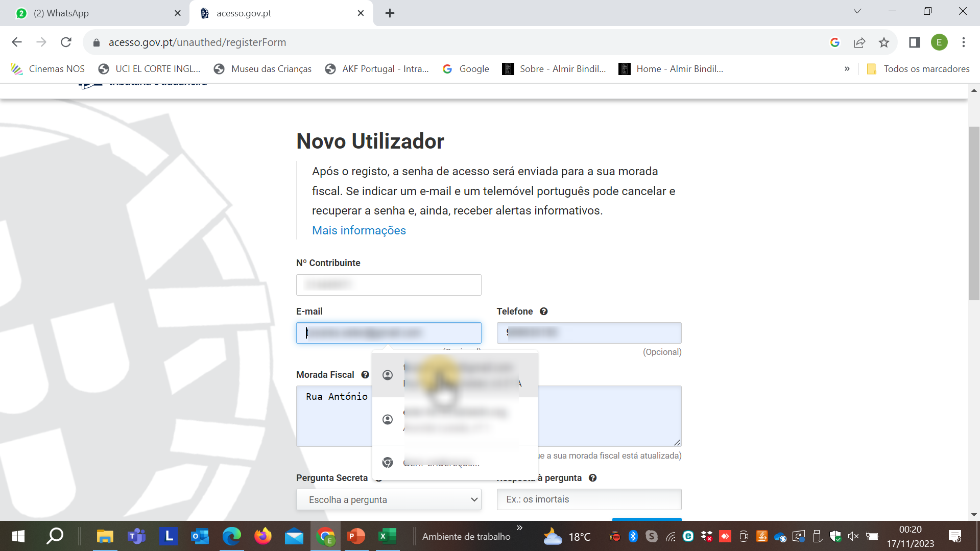This screenshot has width=980, height=551.
Task: Click the help icon next to Telefone
Action: [x=544, y=312]
